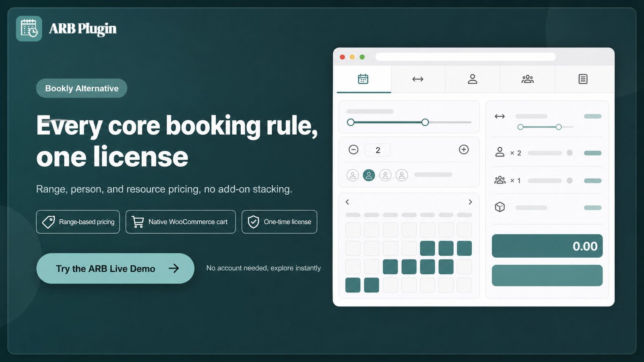
Task: Select the first outlined person avatar
Action: (353, 175)
